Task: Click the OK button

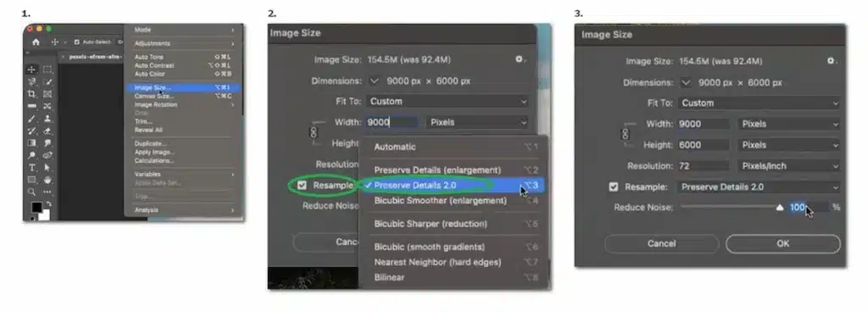Action: (782, 243)
